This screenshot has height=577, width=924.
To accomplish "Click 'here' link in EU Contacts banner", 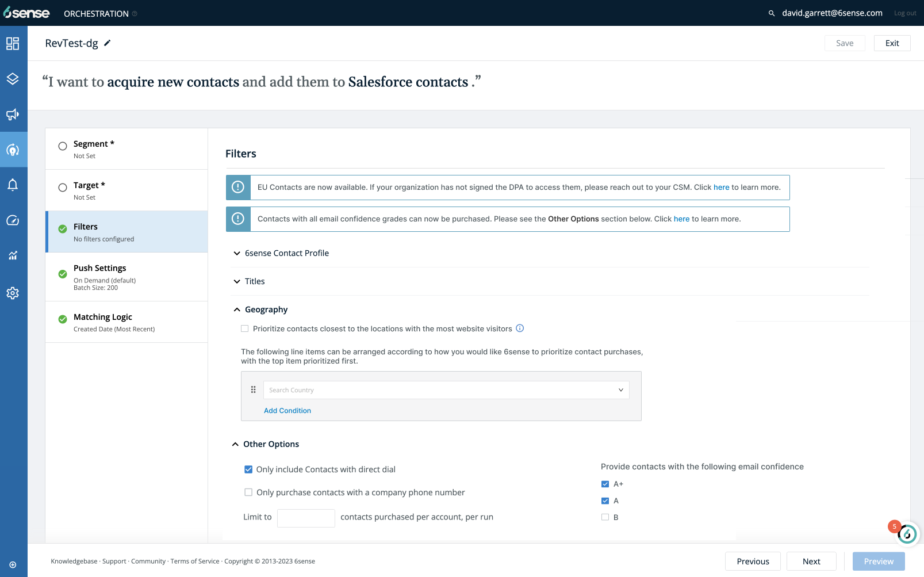I will click(x=721, y=188).
